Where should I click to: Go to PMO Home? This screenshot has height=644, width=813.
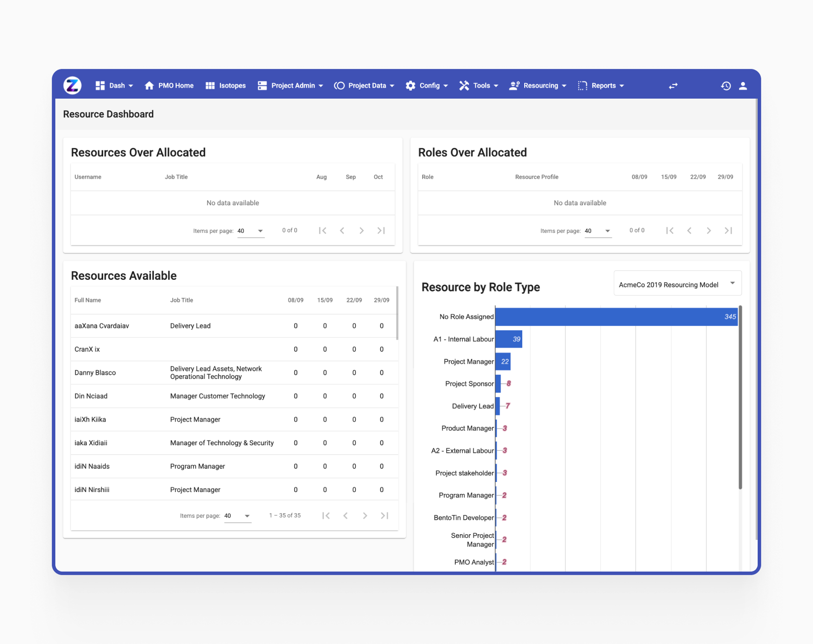pos(169,86)
